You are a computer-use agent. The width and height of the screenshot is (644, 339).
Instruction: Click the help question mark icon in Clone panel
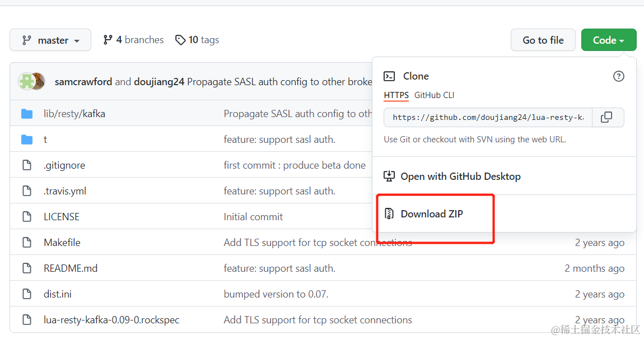point(619,76)
